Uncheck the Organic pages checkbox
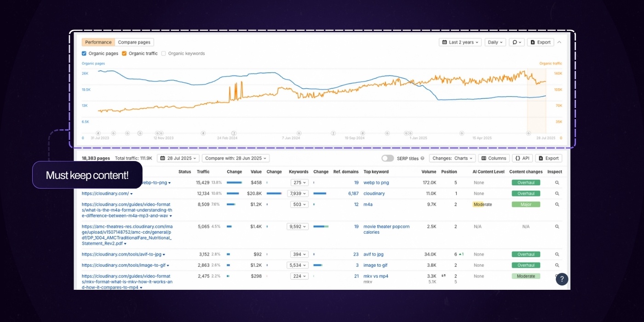 [84, 53]
